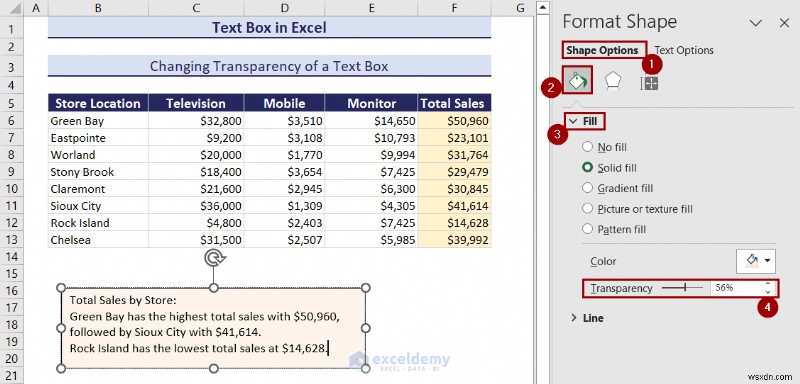Expand the Line section

pos(587,318)
